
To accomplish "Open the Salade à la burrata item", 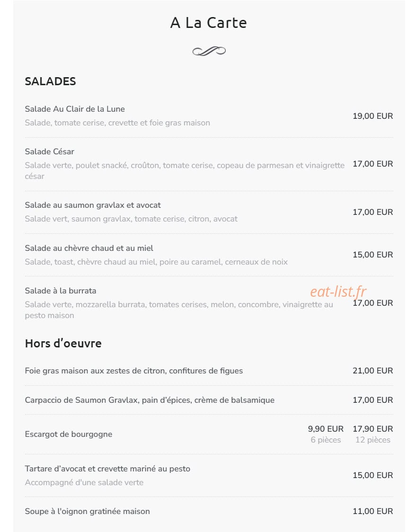I will click(x=61, y=291).
